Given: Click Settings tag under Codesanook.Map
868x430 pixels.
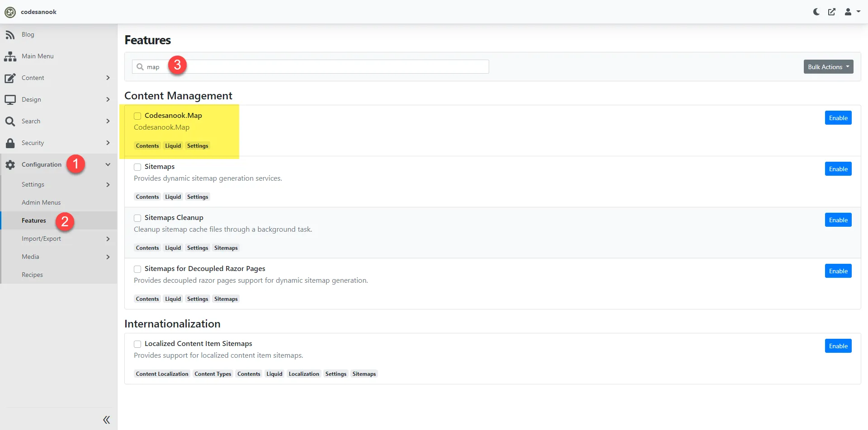Looking at the screenshot, I should pyautogui.click(x=198, y=146).
